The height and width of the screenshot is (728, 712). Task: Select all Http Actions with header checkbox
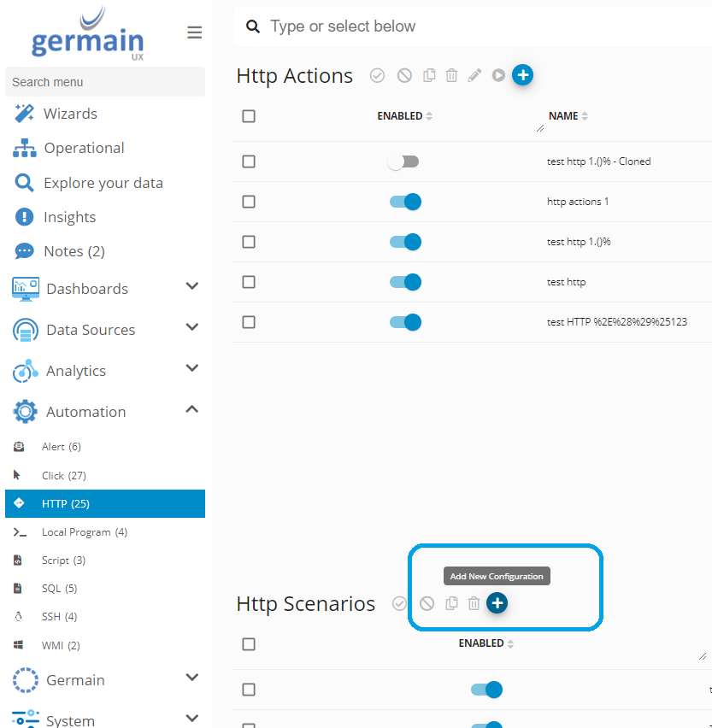pyautogui.click(x=249, y=116)
